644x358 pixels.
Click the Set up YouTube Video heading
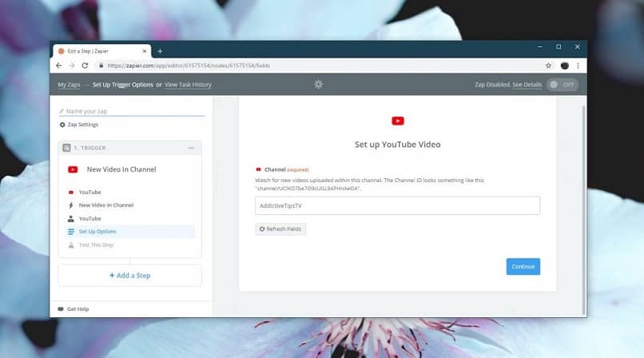[398, 145]
